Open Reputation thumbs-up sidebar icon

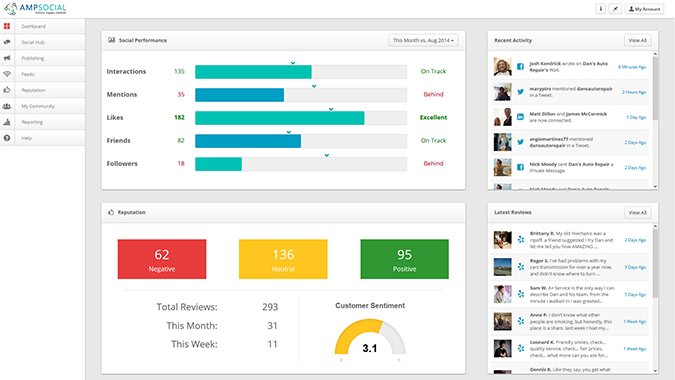pos(7,90)
